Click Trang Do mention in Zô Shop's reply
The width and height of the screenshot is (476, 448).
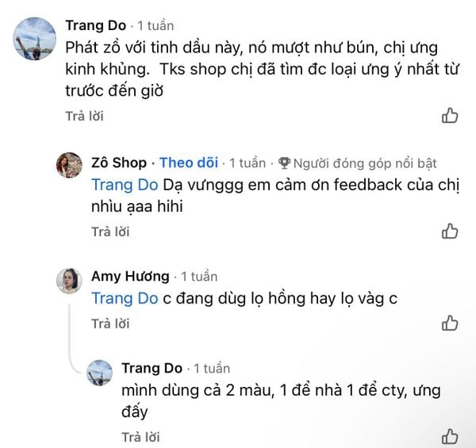[125, 185]
